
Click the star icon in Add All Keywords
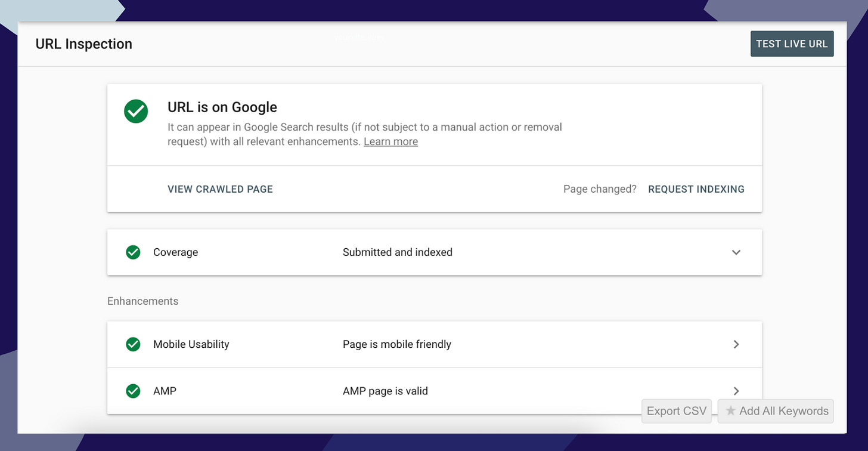pos(730,410)
